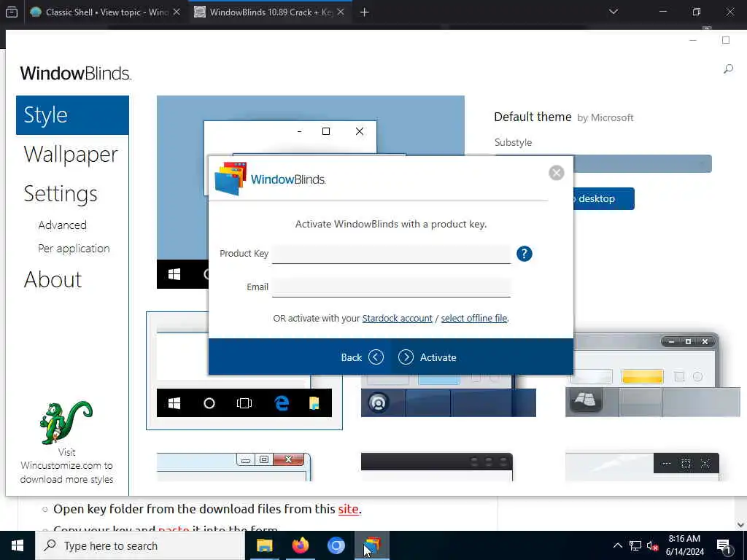
Task: Select the bottom-right dark caption style thumbnail
Action: click(642, 467)
